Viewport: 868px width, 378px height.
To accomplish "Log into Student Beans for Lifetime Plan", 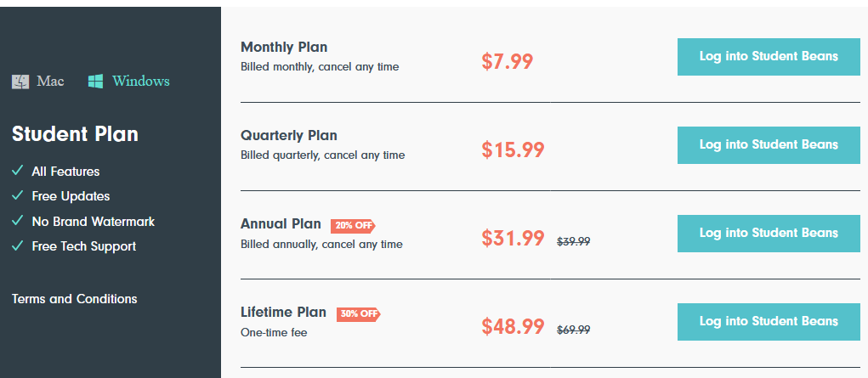I will 769,322.
